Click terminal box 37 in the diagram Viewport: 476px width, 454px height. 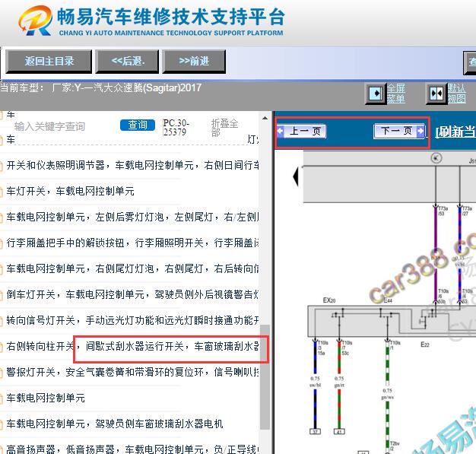(315, 431)
